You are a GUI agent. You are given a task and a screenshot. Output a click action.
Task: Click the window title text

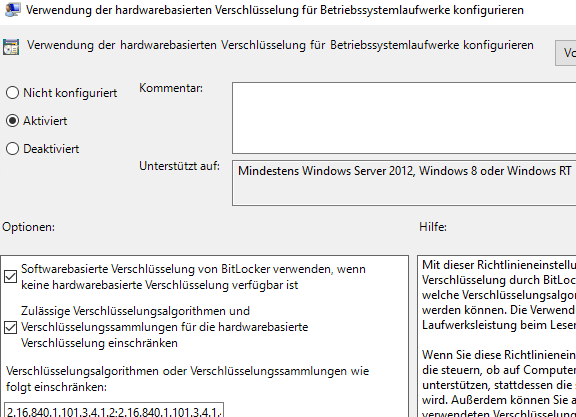pyautogui.click(x=275, y=10)
